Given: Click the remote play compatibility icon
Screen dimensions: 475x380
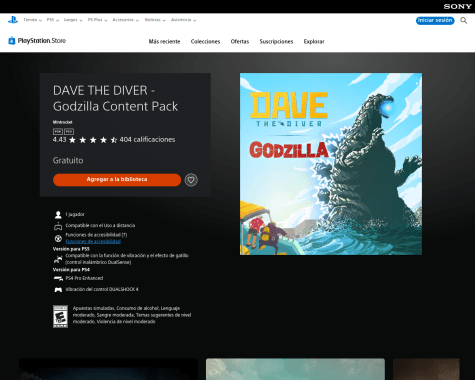Looking at the screenshot, I should (x=58, y=226).
